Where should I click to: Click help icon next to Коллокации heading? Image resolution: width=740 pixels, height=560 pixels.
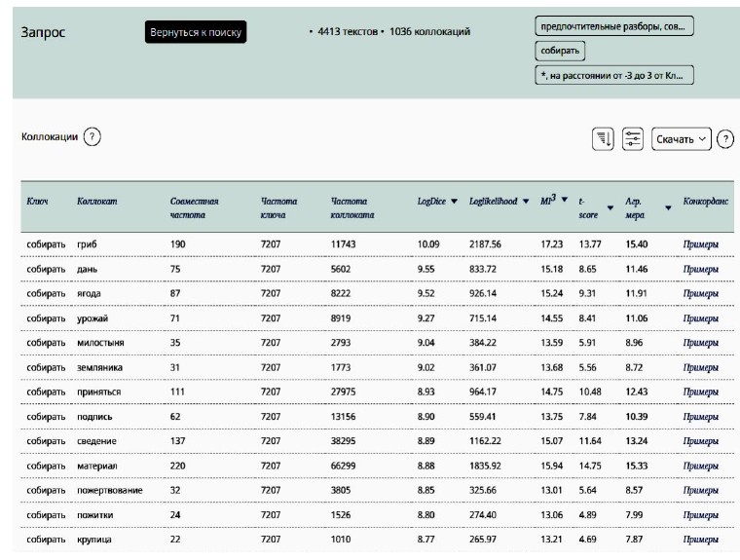[x=92, y=138]
